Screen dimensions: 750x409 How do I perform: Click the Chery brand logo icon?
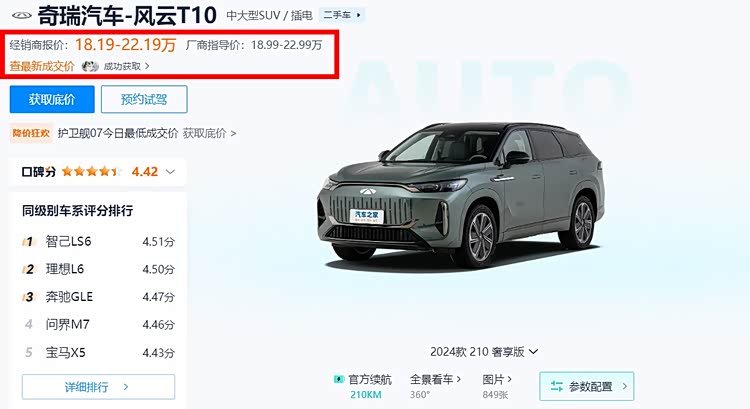(22, 15)
